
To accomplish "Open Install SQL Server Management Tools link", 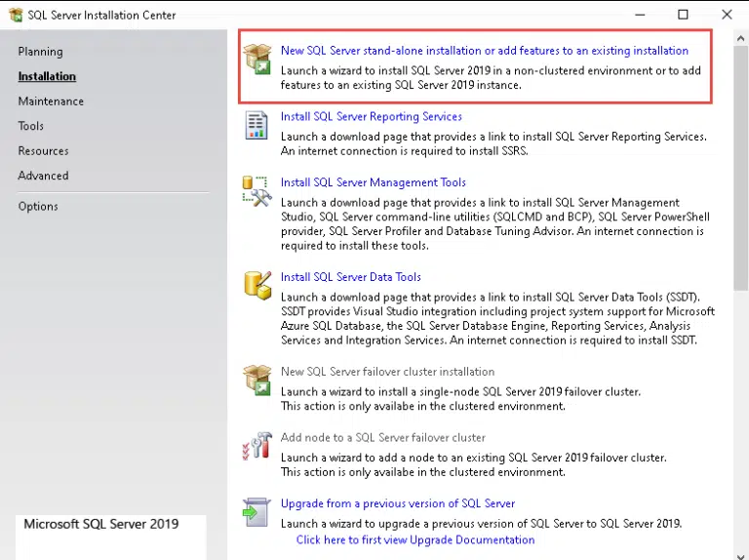I will click(x=374, y=182).
